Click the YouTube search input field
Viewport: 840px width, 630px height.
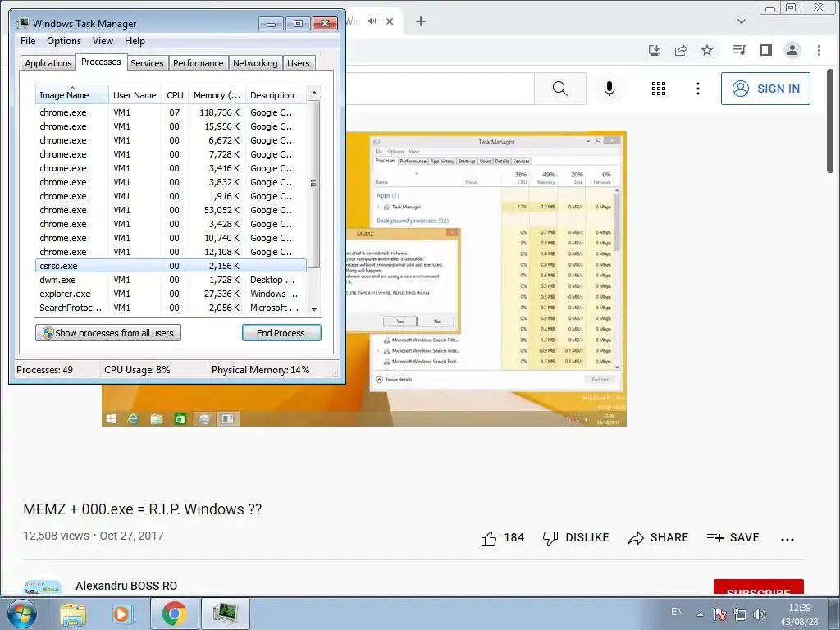click(x=440, y=89)
